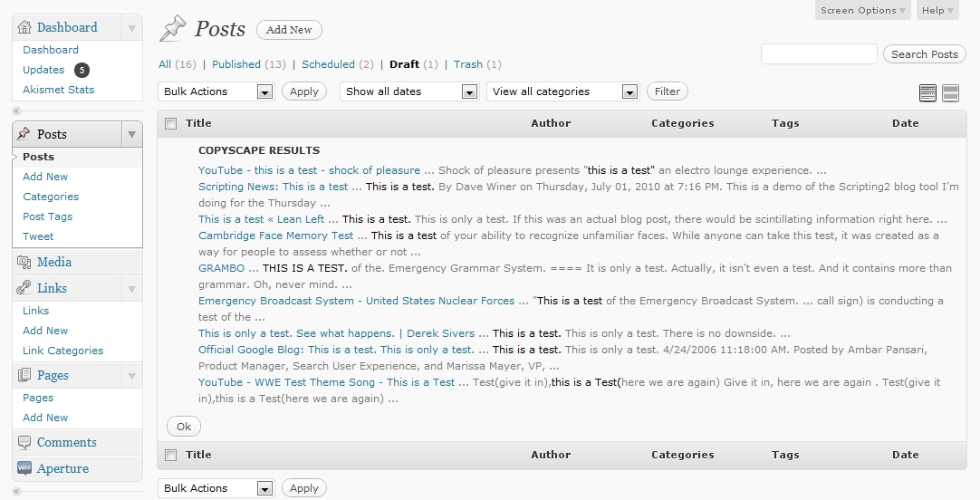Open YouTube WWE Test Theme Song link
This screenshot has height=500, width=980.
coord(326,382)
